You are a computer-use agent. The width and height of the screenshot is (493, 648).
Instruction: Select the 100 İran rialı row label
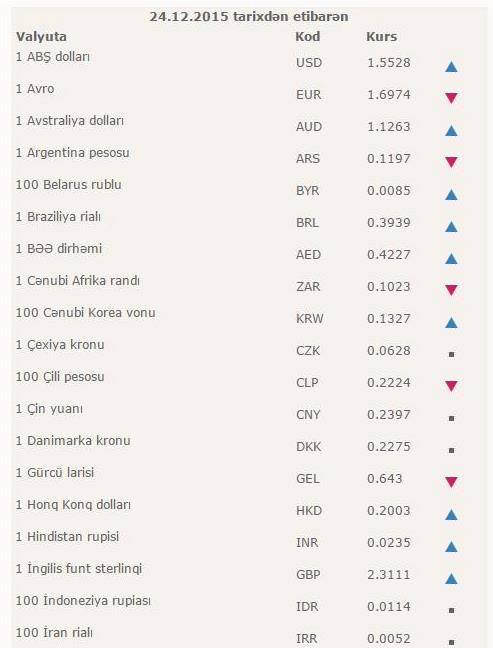54,632
